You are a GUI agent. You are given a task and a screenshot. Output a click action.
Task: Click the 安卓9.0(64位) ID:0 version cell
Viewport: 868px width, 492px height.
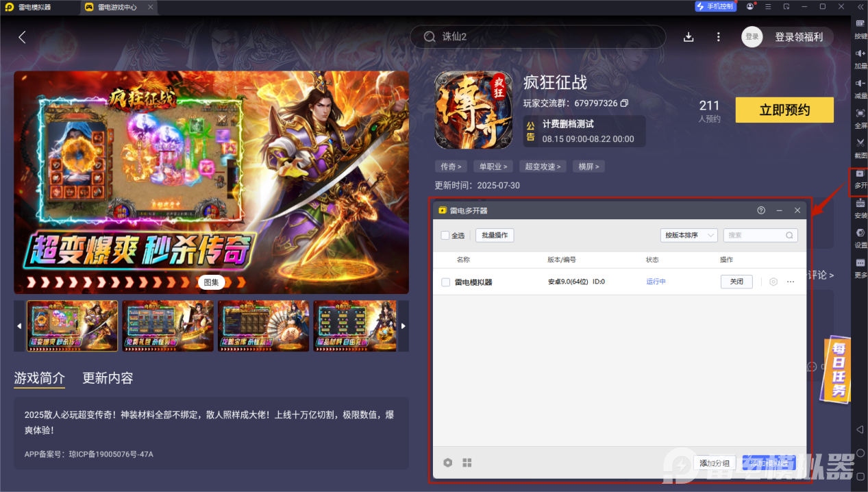point(576,282)
